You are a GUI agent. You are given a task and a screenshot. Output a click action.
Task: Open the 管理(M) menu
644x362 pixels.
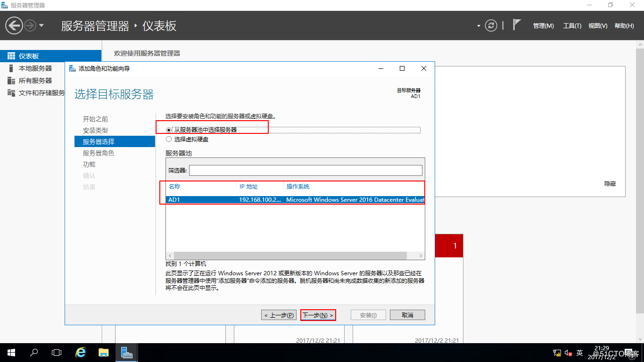[544, 26]
